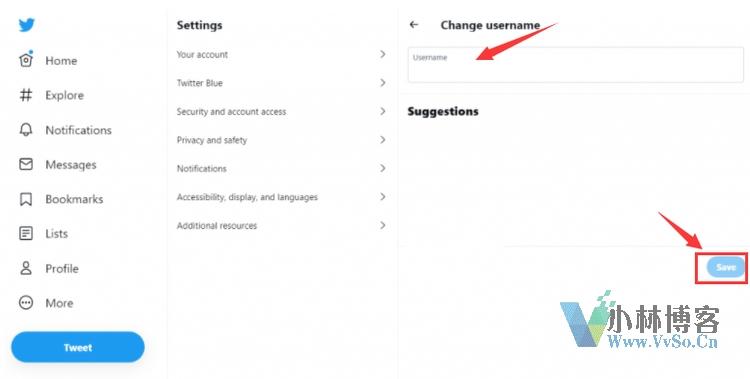Open Bookmarks via bookmark icon

[x=26, y=199]
